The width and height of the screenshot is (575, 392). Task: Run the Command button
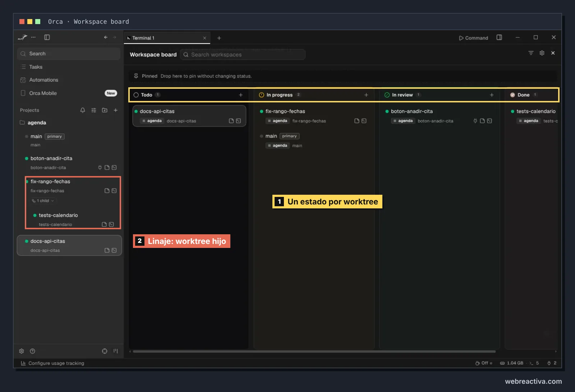474,38
